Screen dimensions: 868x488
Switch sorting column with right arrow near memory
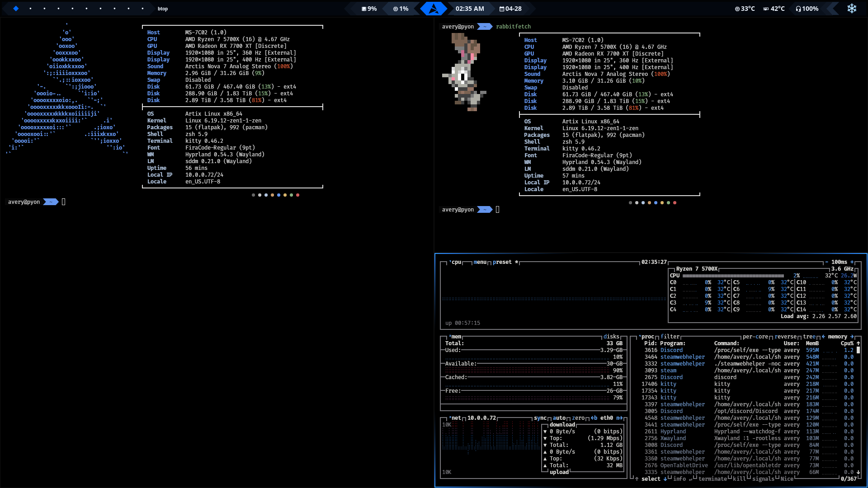click(x=852, y=337)
